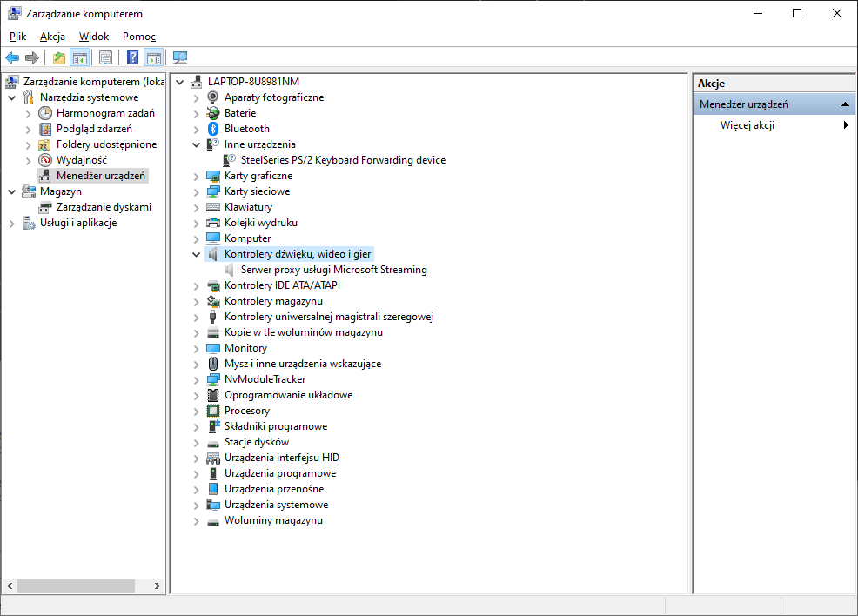The image size is (858, 616).
Task: Click the Kolejki wydruku printer icon
Action: [x=213, y=223]
